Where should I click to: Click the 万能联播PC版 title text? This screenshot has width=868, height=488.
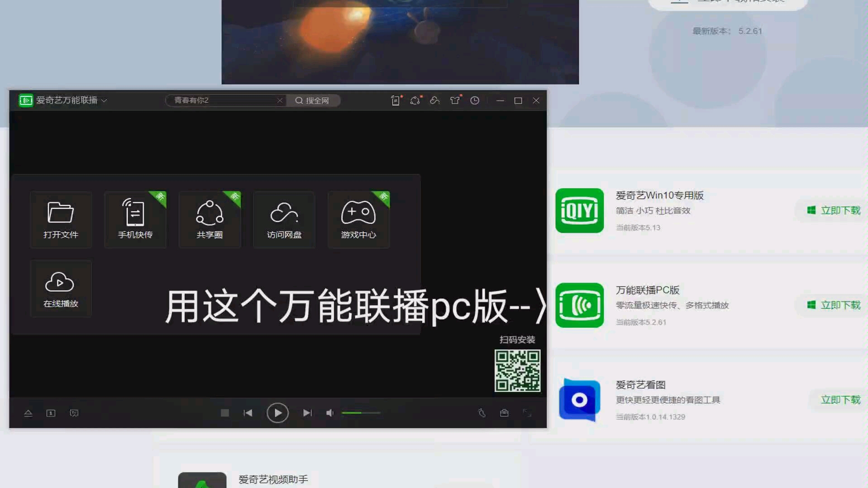[647, 290]
